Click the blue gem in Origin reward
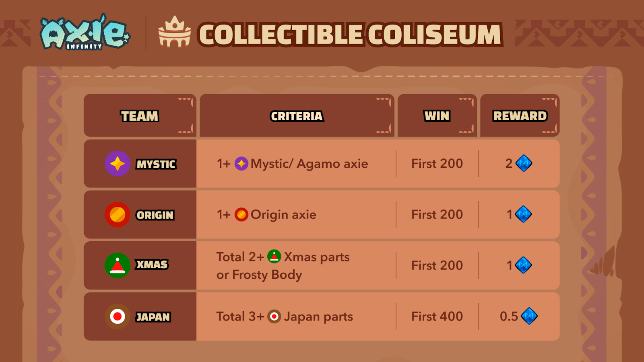This screenshot has width=644, height=362. 523,214
